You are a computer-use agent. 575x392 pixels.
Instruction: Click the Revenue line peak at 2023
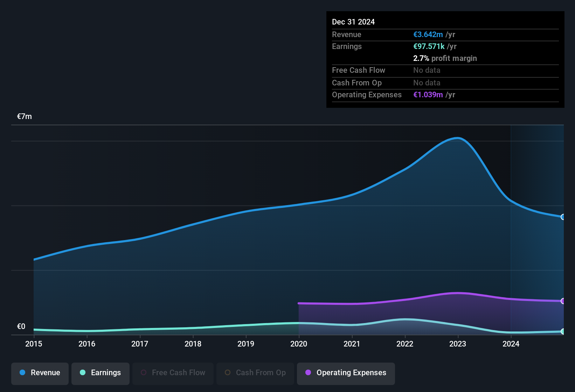click(x=458, y=138)
